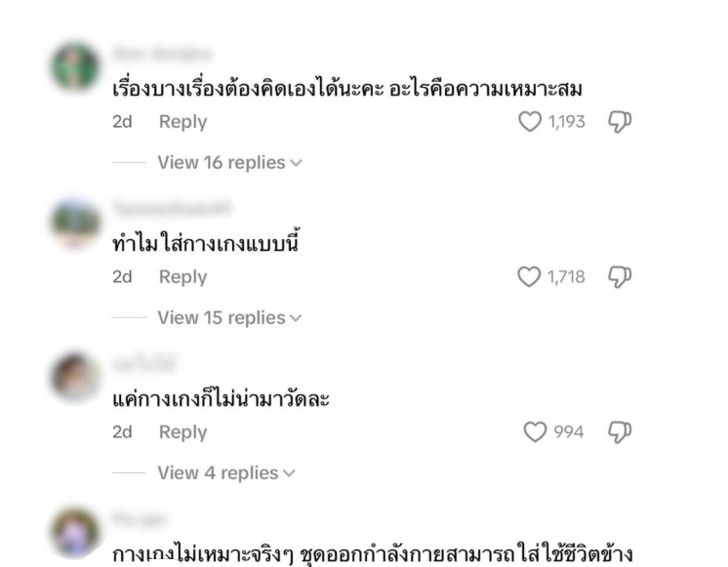Expand View 4 replies
The width and height of the screenshot is (728, 567).
[226, 472]
